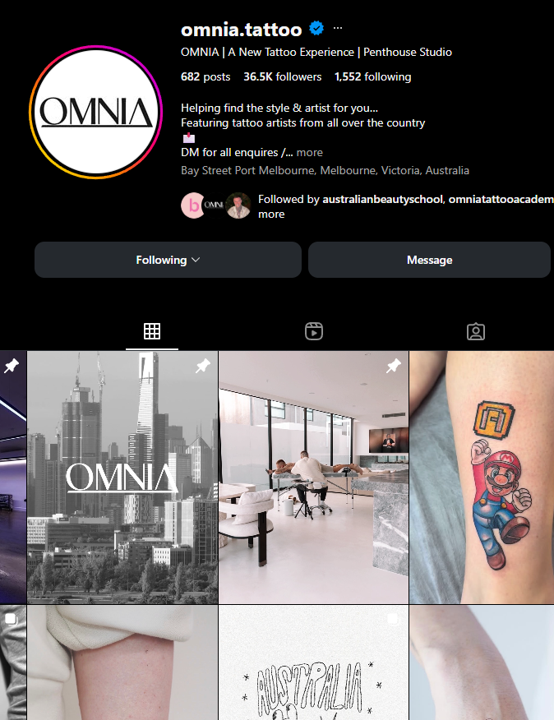Click the pin icon on OMNIA skyline post
The width and height of the screenshot is (554, 720).
(203, 366)
